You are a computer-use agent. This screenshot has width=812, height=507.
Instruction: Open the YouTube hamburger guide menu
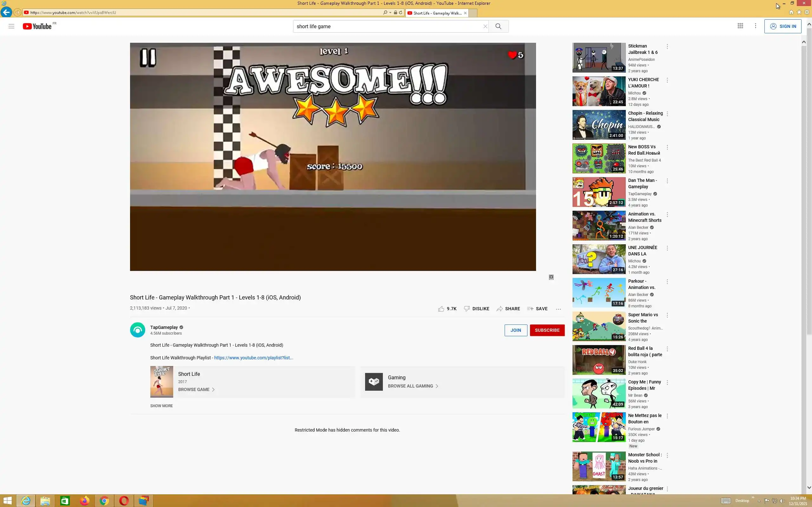coord(11,26)
